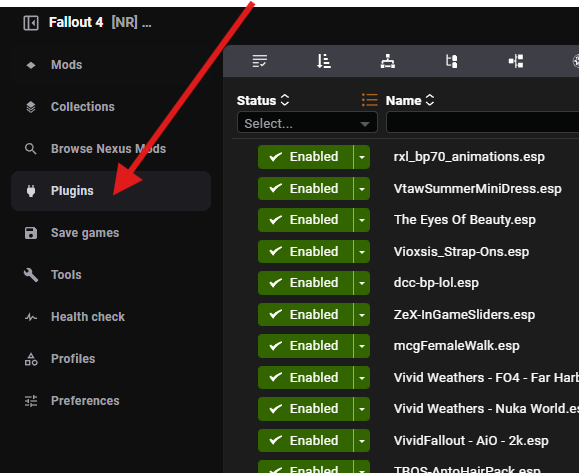Toggle Enabled for Vioxsis_Strap-Ons.esp
The image size is (579, 473).
pyautogui.click(x=305, y=252)
